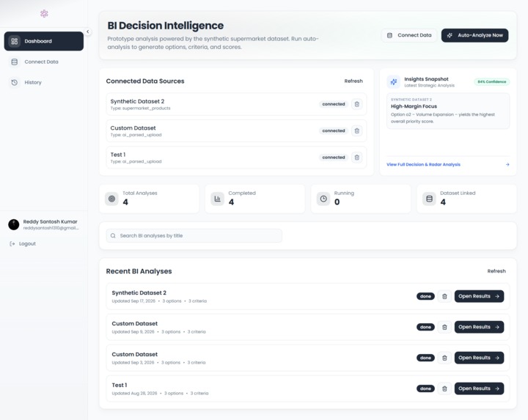Delete the Test 1 data source
Image resolution: width=528 pixels, height=420 pixels.
tap(357, 158)
